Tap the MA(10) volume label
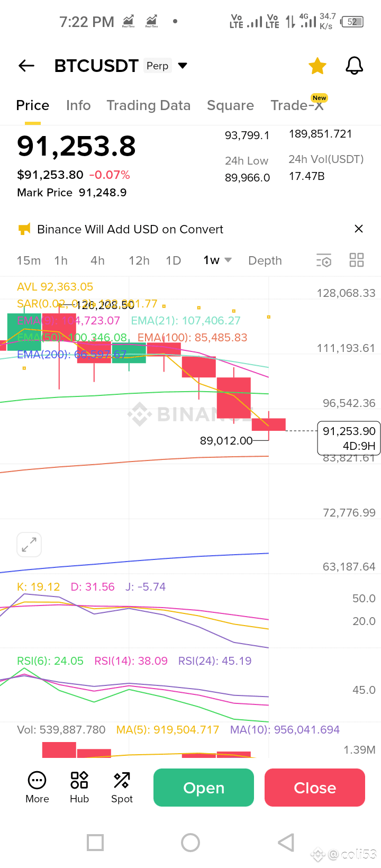The image size is (381, 868). tap(285, 729)
